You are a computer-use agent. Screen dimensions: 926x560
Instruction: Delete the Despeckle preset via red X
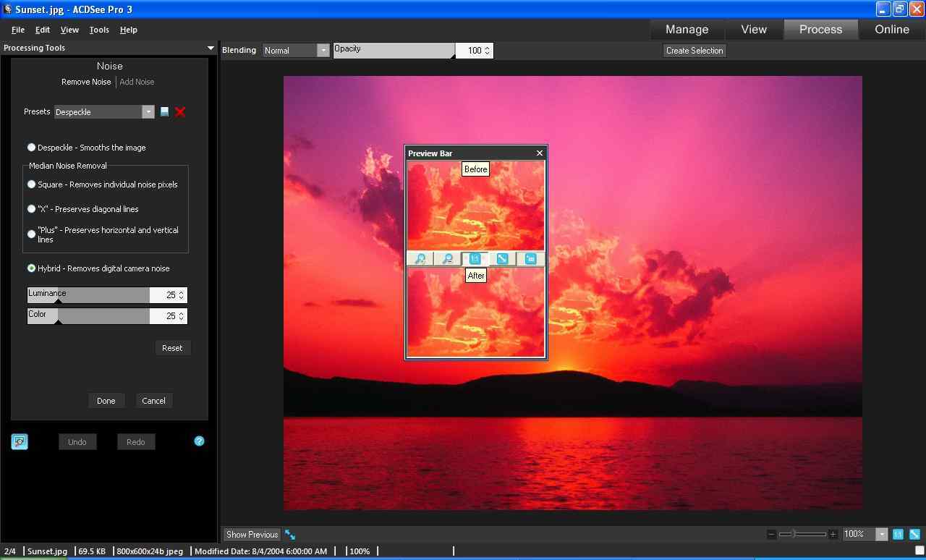pyautogui.click(x=179, y=112)
